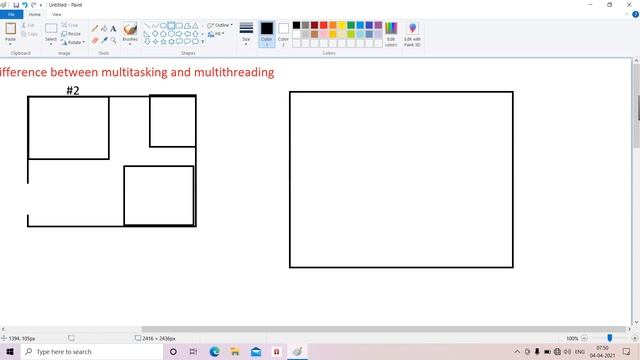640x360 pixels.
Task: Click the Save icon in the title bar
Action: coord(16,5)
